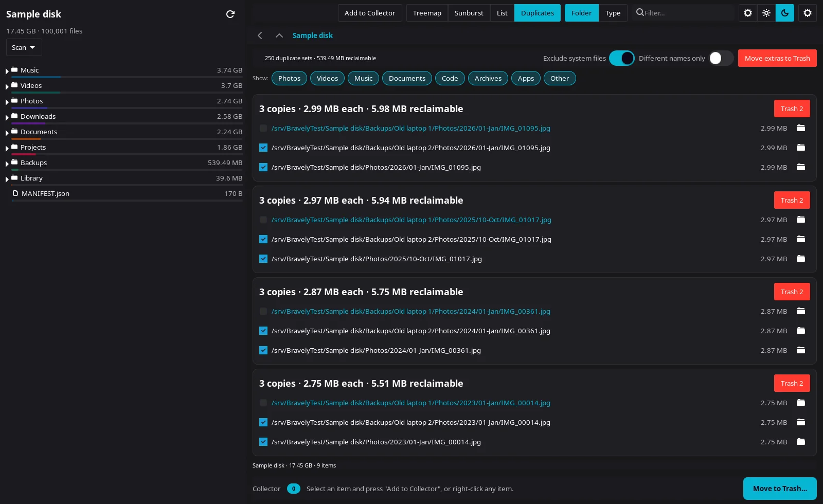
Task: Expand the Projects folder triangle
Action: (x=7, y=148)
